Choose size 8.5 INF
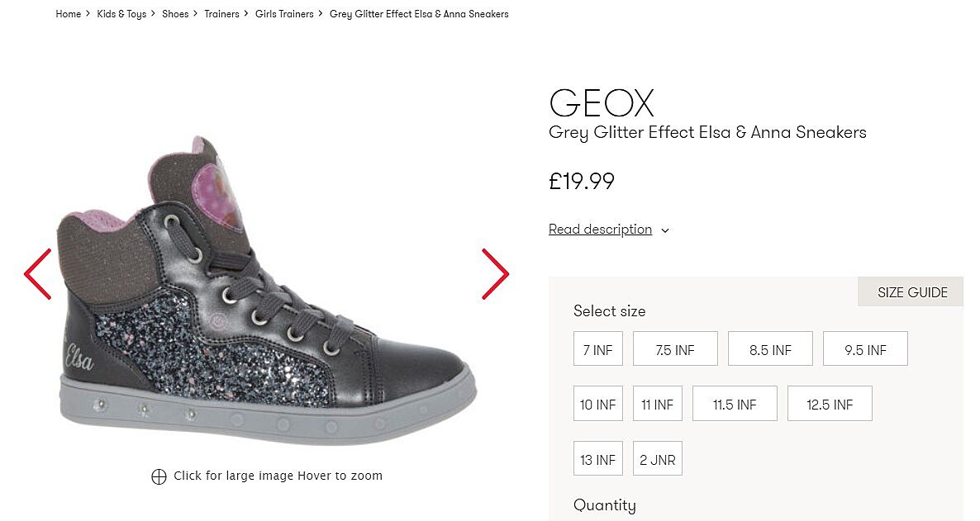 pyautogui.click(x=769, y=350)
